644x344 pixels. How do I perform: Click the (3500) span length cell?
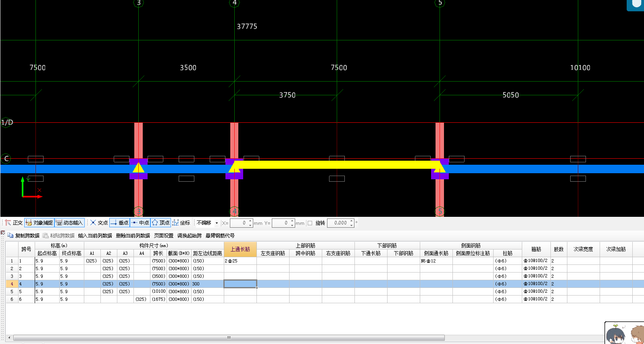(158, 276)
